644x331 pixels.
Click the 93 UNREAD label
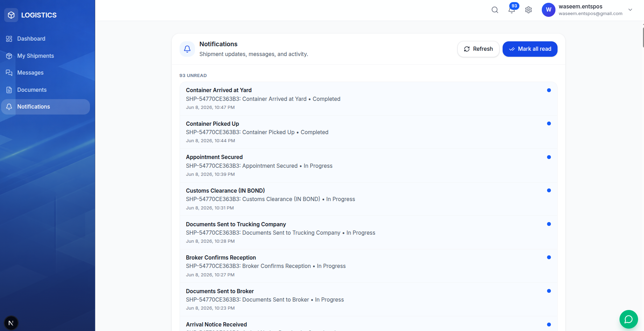(193, 76)
